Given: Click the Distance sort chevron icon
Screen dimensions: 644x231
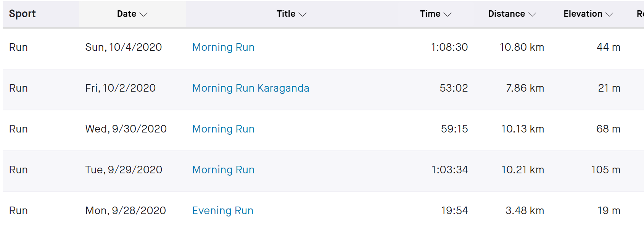Looking at the screenshot, I should pos(532,15).
